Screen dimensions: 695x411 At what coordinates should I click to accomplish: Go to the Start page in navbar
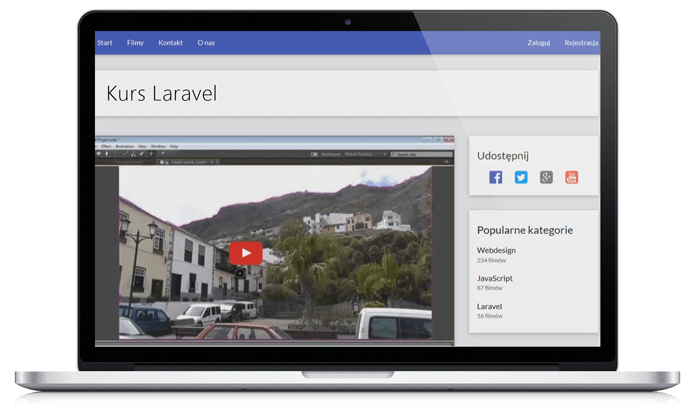104,43
